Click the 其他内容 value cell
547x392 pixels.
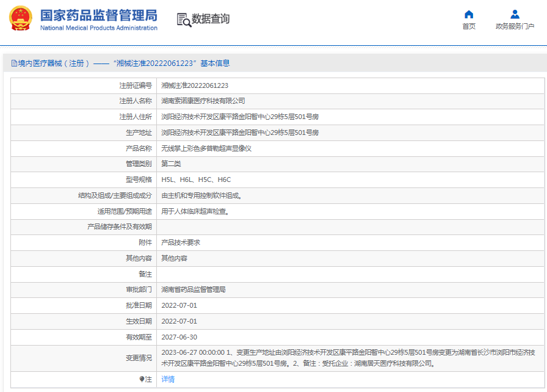click(174, 258)
